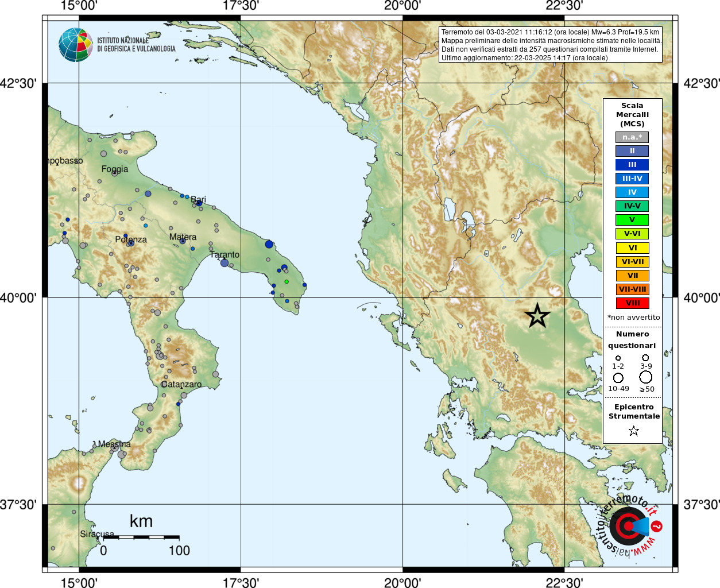Click the VII-VIII intensity legend swatch
This screenshot has height=588, width=720.
[x=632, y=289]
